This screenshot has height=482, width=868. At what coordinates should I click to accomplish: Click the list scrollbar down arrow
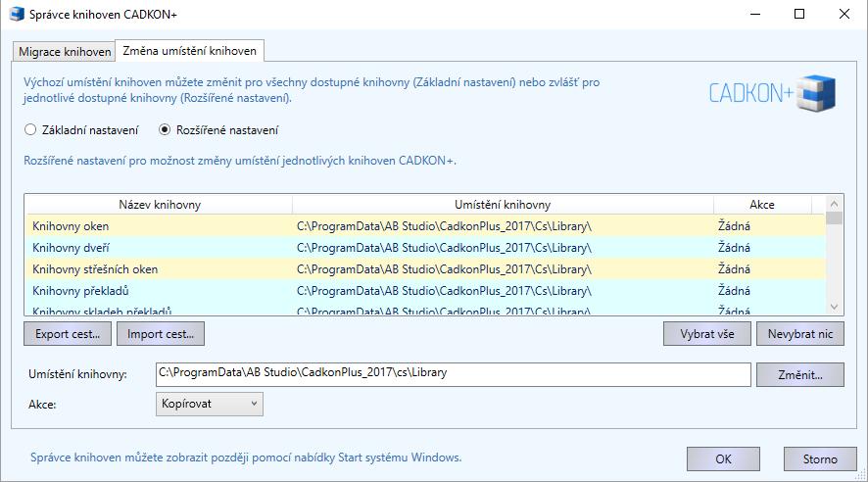tap(835, 307)
